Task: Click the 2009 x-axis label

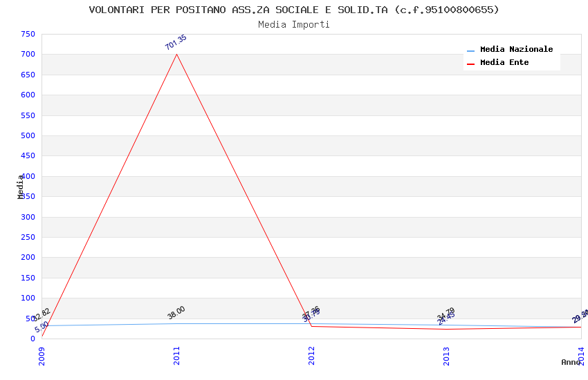Action: (x=42, y=356)
